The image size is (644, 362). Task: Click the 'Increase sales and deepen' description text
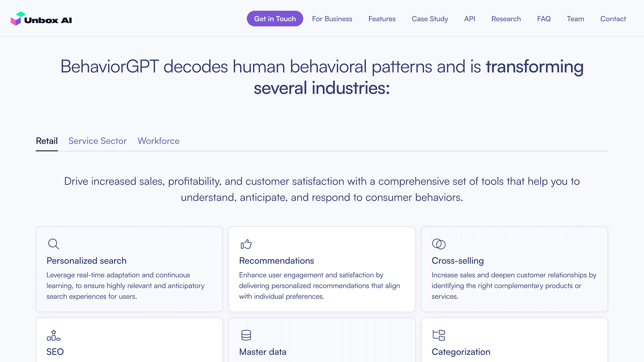click(x=514, y=286)
